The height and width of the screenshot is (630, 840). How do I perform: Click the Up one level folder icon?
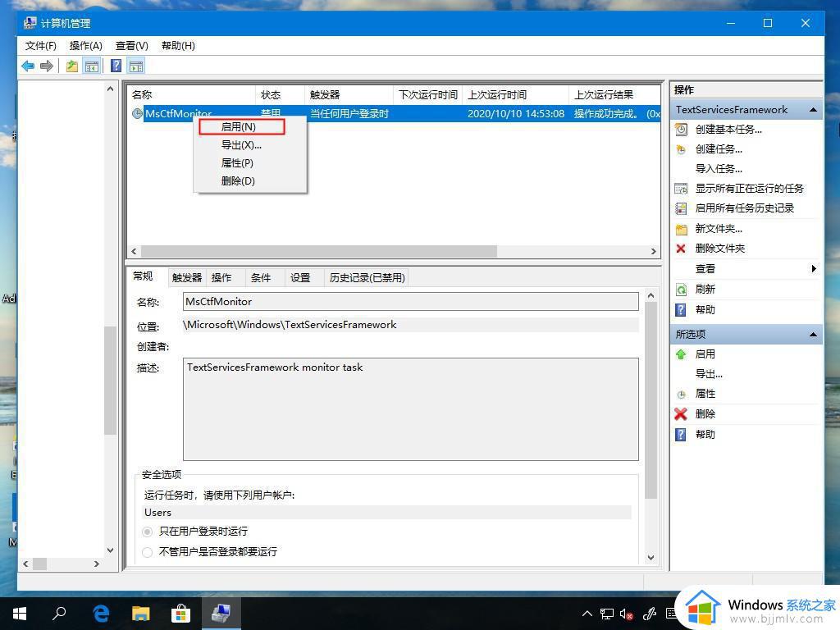(72, 66)
